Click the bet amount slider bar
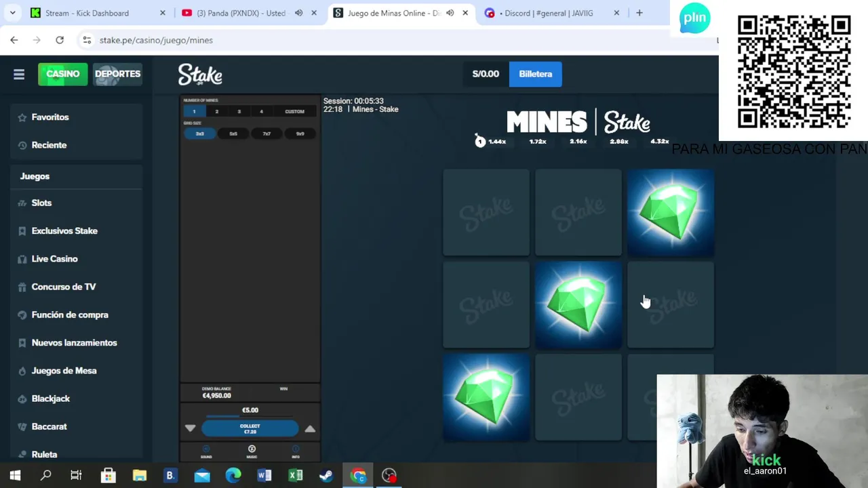 click(250, 417)
